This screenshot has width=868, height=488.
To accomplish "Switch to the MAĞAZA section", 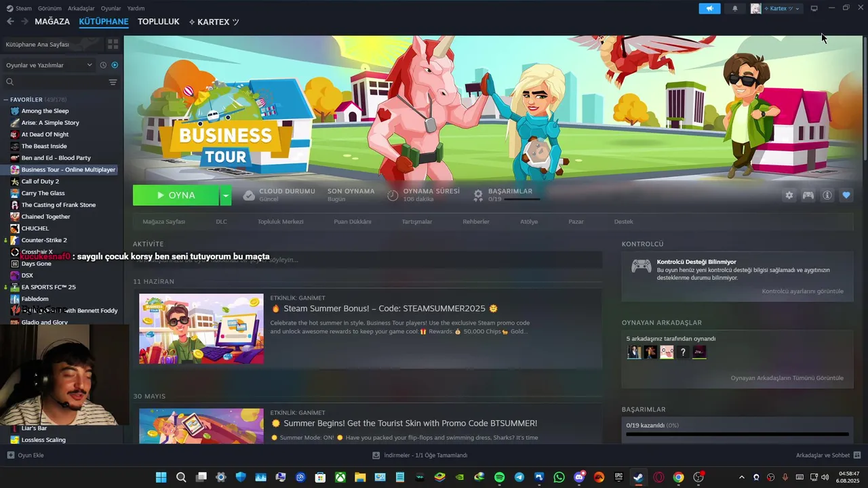I will 52,22.
